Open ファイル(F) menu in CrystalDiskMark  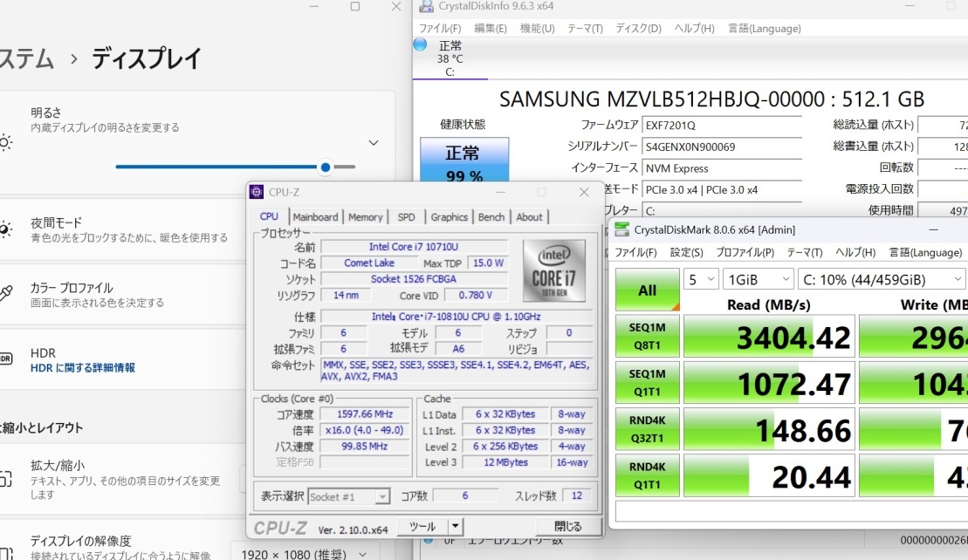click(635, 252)
